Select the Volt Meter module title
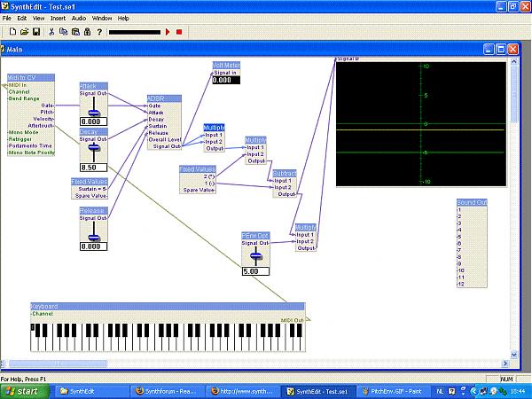 226,65
